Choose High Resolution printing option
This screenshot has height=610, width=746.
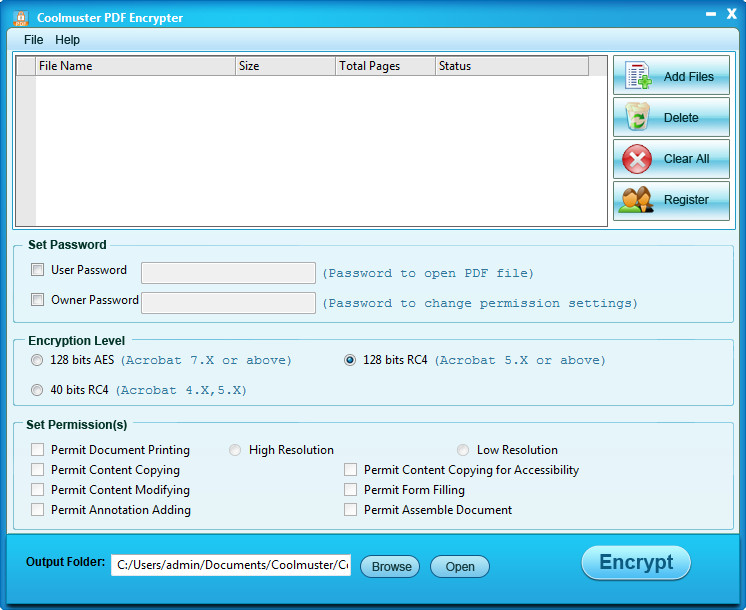[235, 450]
